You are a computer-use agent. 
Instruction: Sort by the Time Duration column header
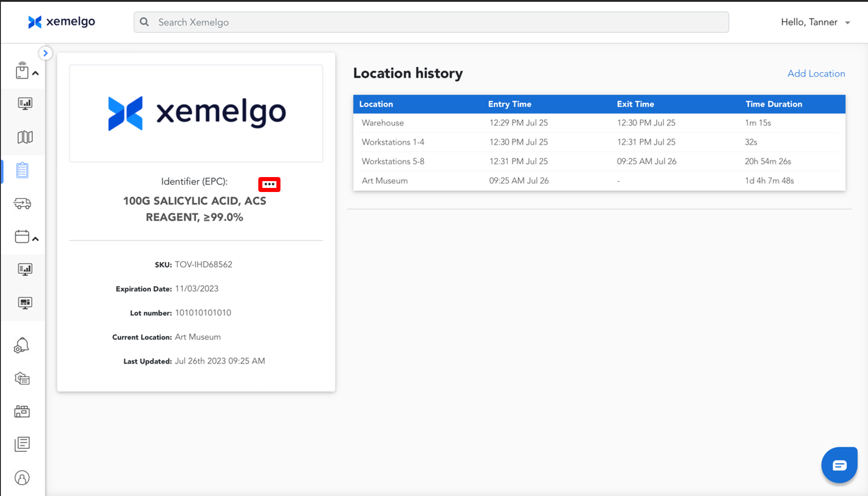774,104
